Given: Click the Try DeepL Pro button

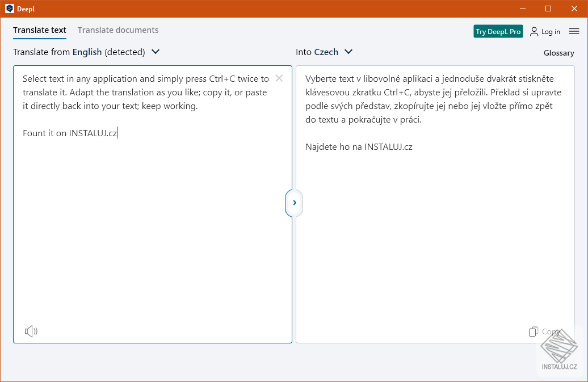Looking at the screenshot, I should pos(498,31).
